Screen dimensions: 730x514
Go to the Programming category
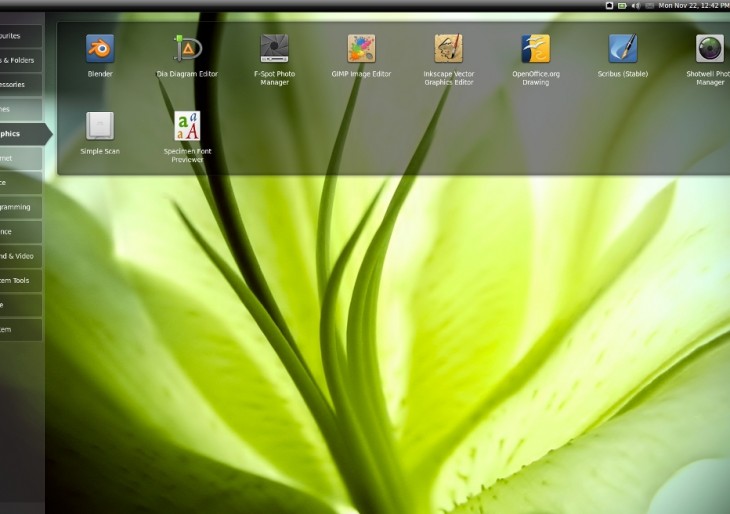tap(20, 207)
